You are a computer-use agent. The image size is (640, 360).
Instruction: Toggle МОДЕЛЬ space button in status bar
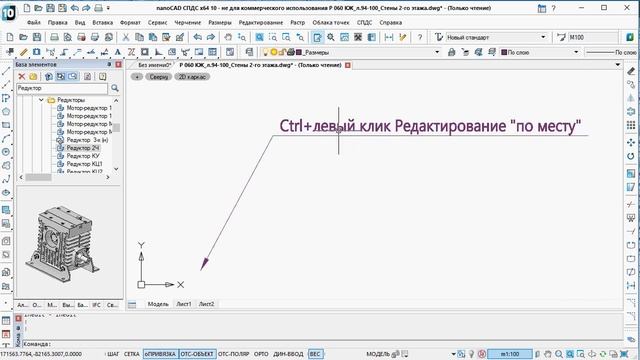(378, 354)
